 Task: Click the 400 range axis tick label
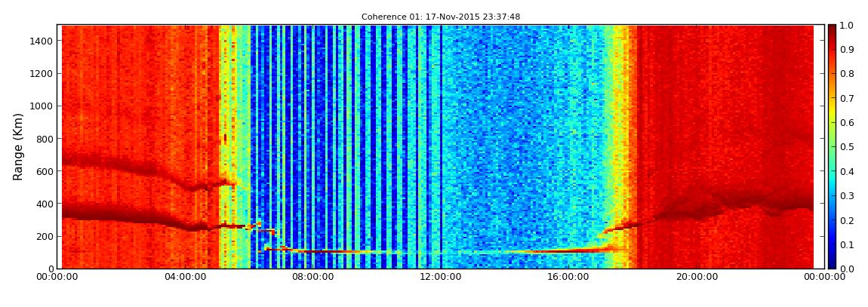coord(45,204)
